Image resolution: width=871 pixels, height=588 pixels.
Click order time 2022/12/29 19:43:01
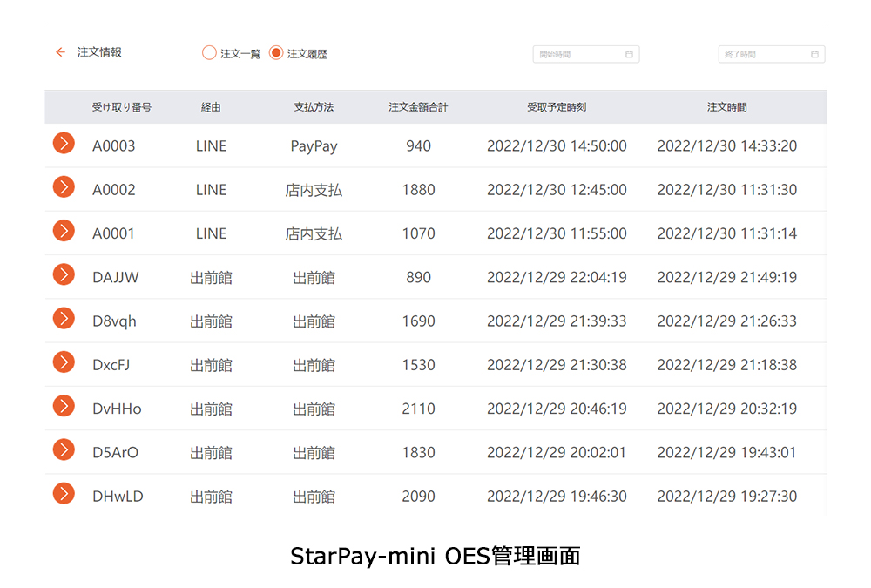point(727,452)
